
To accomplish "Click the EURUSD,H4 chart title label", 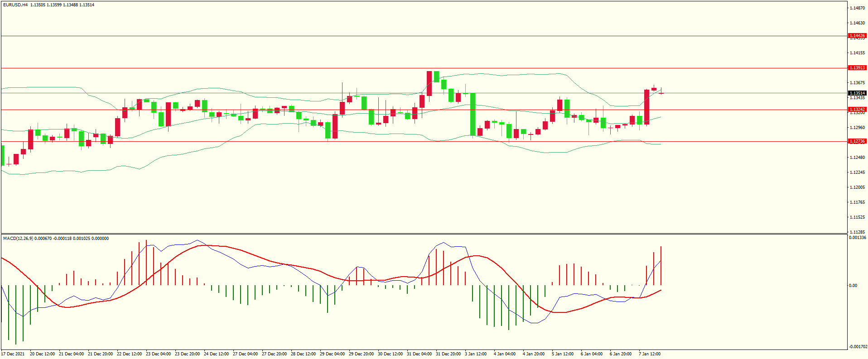I will (x=15, y=5).
